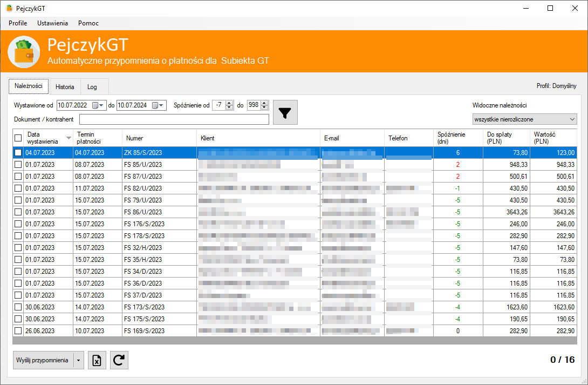The width and height of the screenshot is (588, 385).
Task: Check the row FS 169/S/2023
Action: point(18,331)
